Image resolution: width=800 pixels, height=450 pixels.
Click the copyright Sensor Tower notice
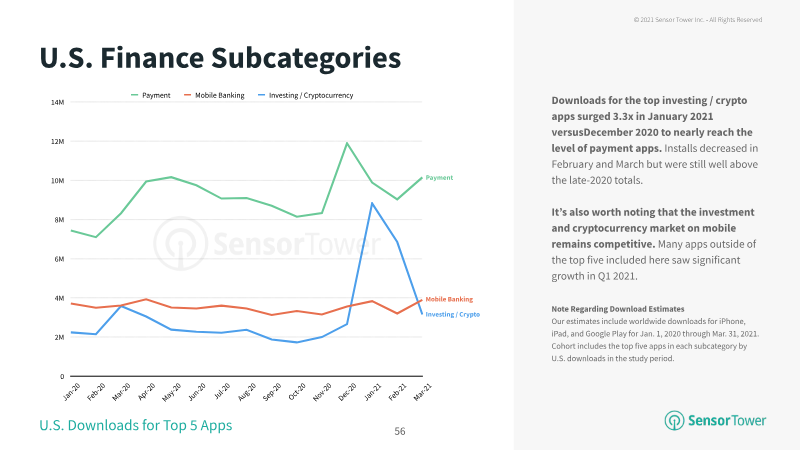pyautogui.click(x=698, y=19)
